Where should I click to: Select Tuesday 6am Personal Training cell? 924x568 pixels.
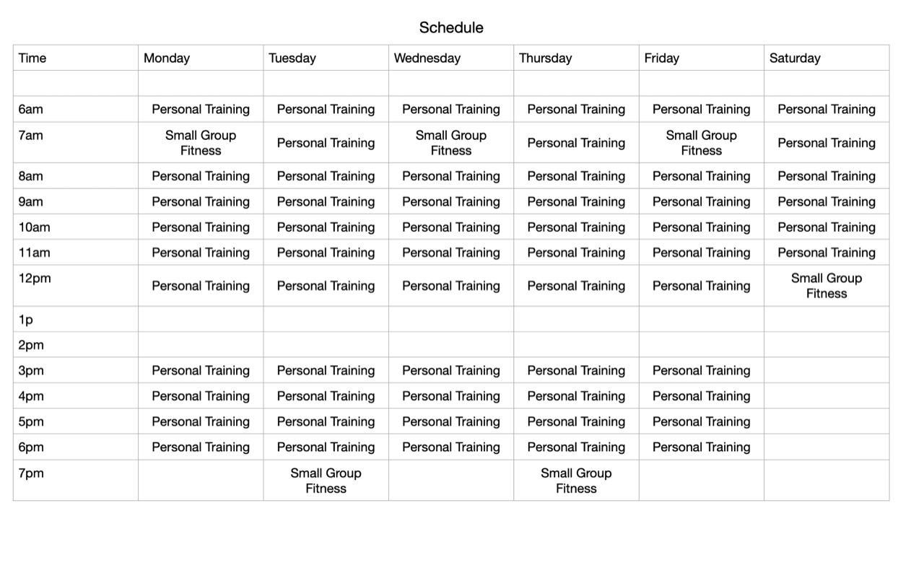326,109
